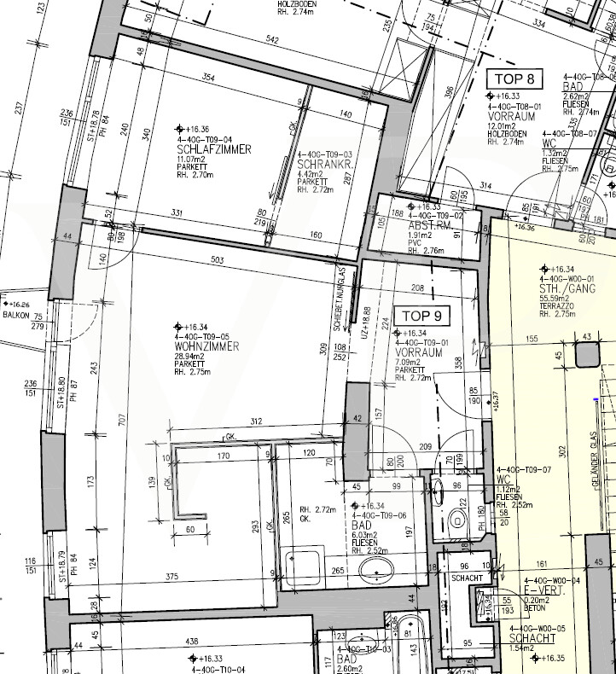Click the E-VERT. room label
This screenshot has height=674, width=616.
(543, 590)
